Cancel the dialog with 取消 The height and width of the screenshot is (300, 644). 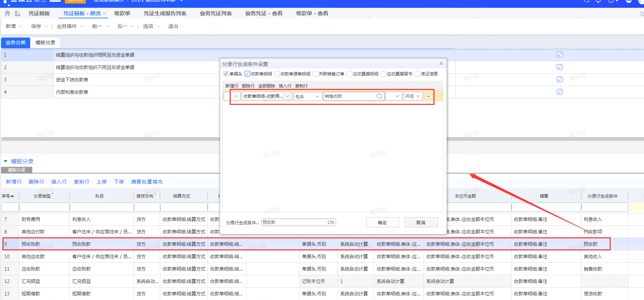click(x=421, y=222)
